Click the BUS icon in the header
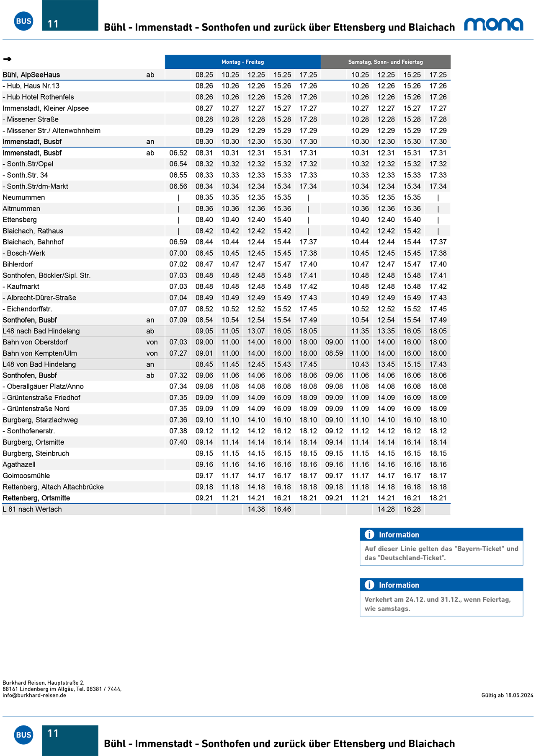This screenshot has width=536, height=756. 23,21
